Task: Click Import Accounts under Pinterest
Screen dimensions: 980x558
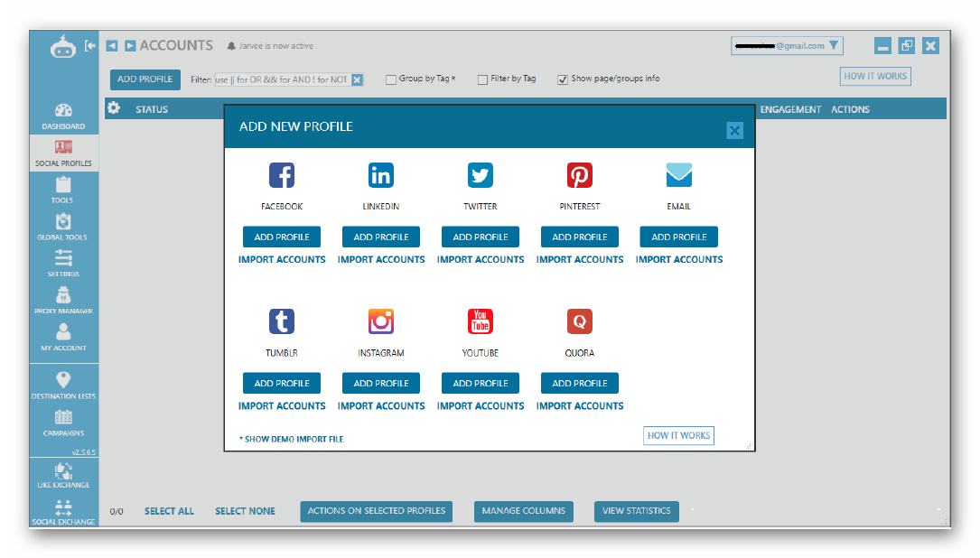Action: [580, 259]
